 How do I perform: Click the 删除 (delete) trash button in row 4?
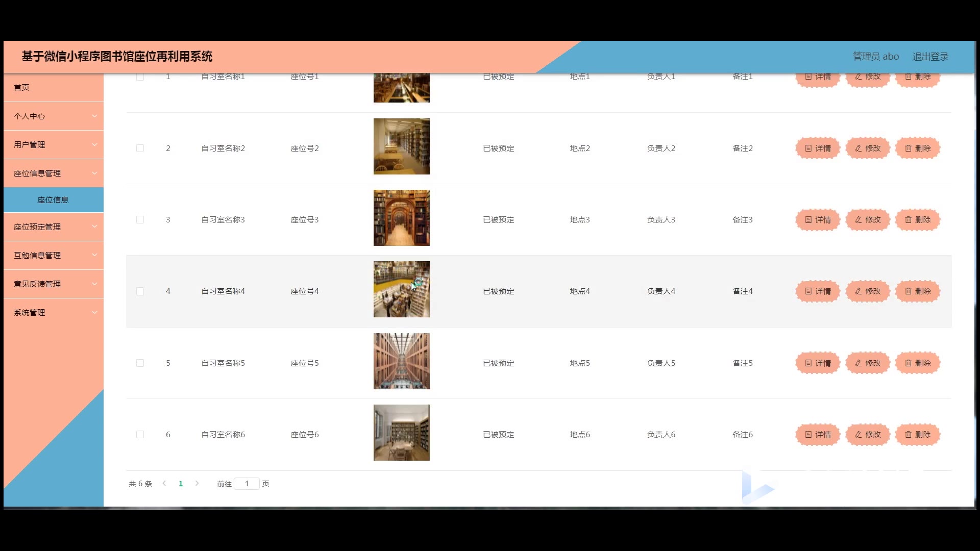point(918,291)
